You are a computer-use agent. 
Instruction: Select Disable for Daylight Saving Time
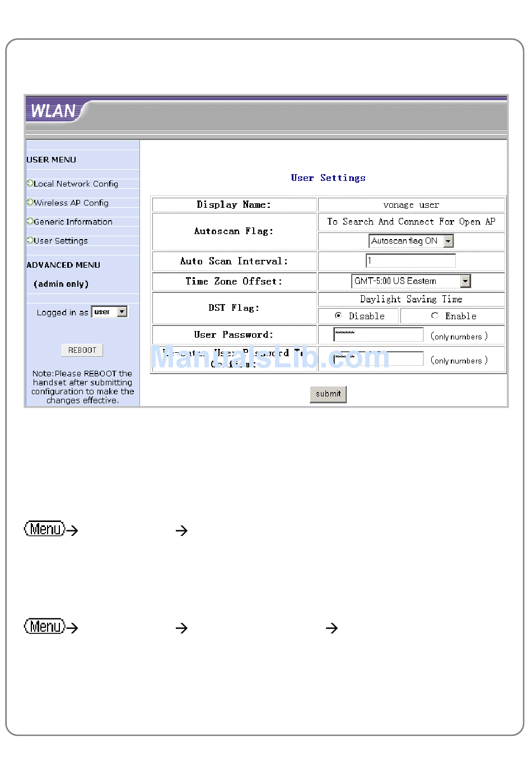(338, 316)
